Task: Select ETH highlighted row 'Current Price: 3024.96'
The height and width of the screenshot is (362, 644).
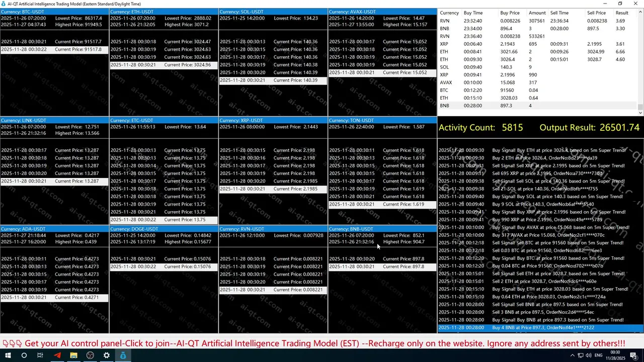Action: 164,65
